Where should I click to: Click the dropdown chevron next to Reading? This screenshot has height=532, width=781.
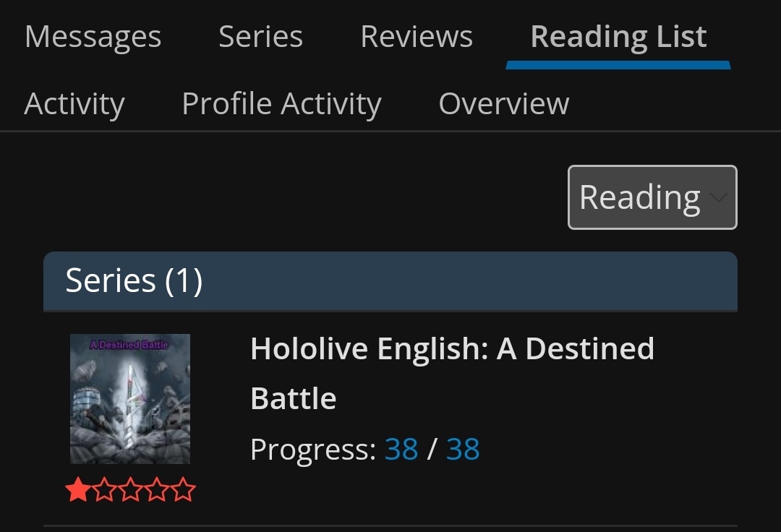(x=718, y=197)
